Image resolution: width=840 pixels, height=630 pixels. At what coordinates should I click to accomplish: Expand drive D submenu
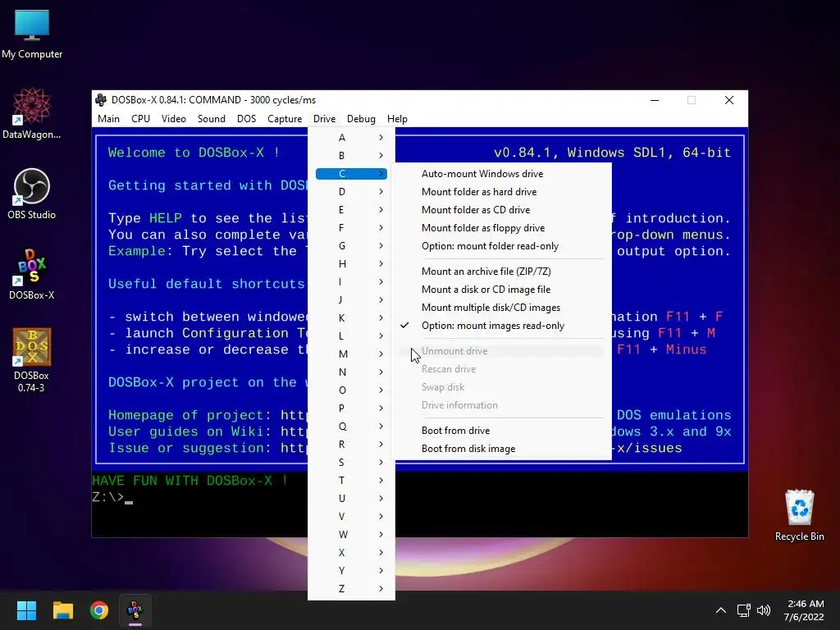coord(351,192)
